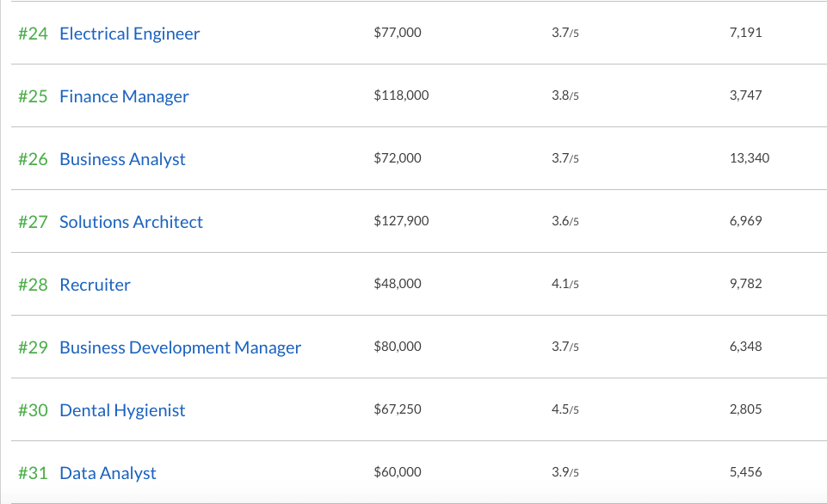827x504 pixels.
Task: Click the $118,000 salary value
Action: click(x=401, y=95)
